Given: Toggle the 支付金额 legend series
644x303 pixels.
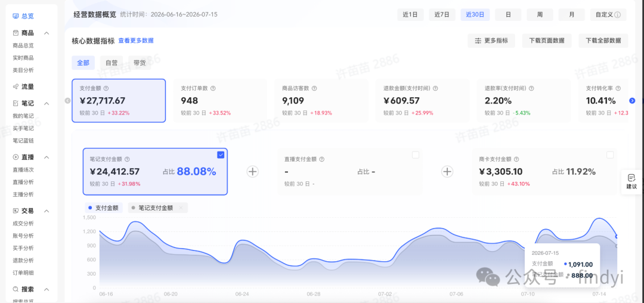Looking at the screenshot, I should click(104, 208).
